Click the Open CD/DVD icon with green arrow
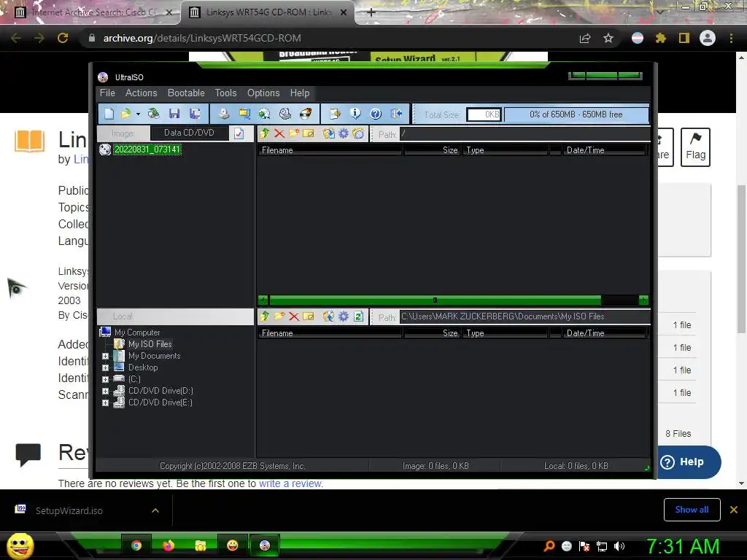Image resolution: width=747 pixels, height=560 pixels. (153, 114)
